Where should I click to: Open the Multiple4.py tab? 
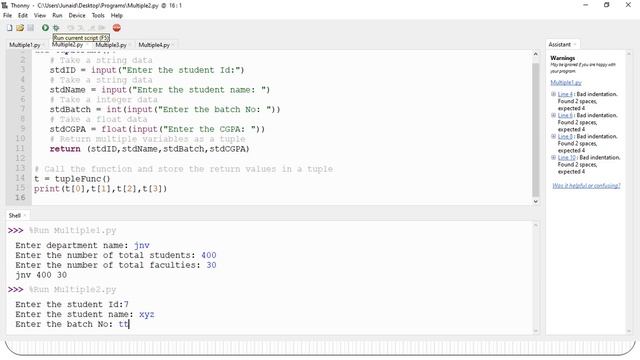click(x=154, y=45)
